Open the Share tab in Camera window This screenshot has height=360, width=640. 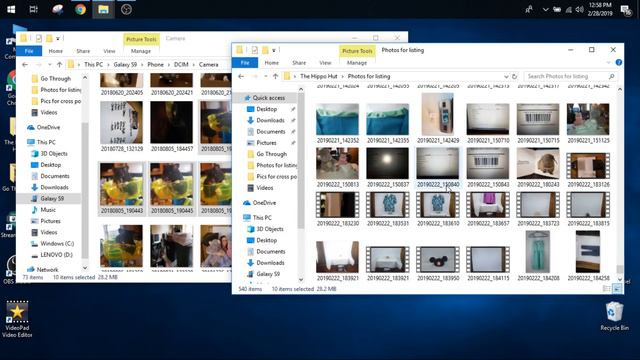point(83,51)
